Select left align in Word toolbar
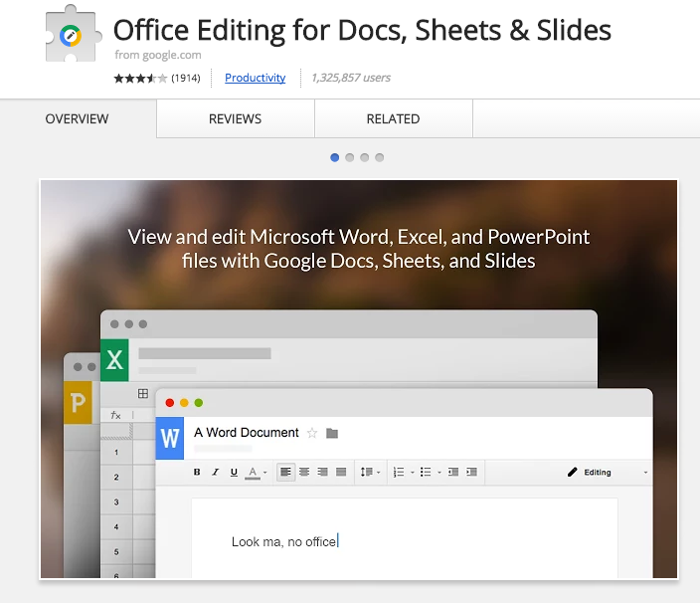700x603 pixels. click(x=285, y=472)
